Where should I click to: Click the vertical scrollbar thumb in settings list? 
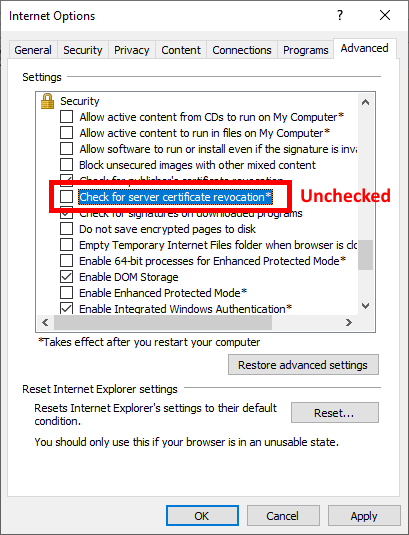click(365, 255)
